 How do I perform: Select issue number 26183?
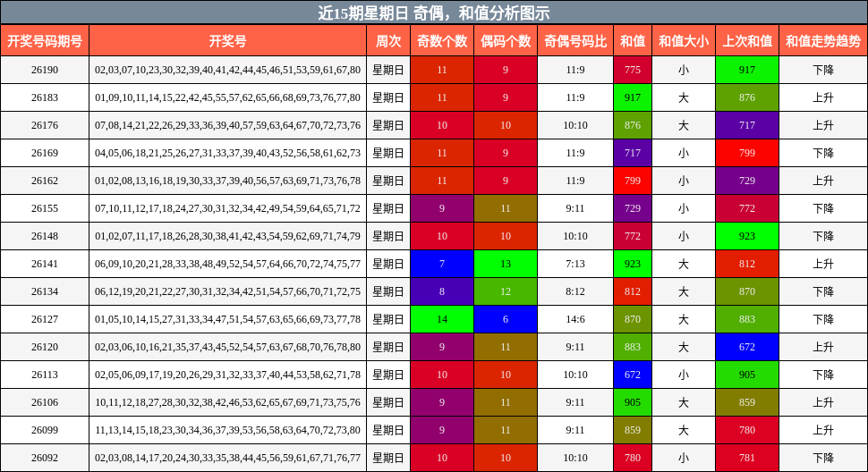click(x=45, y=97)
